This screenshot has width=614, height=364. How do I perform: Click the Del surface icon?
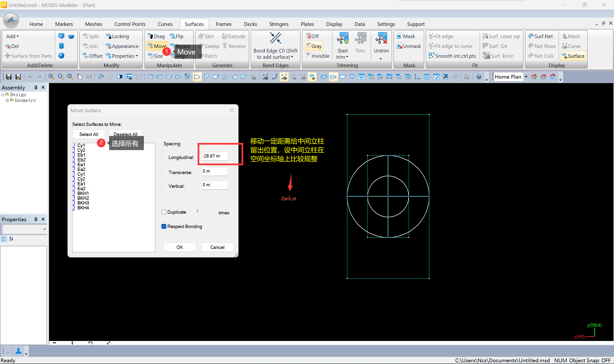click(x=12, y=46)
